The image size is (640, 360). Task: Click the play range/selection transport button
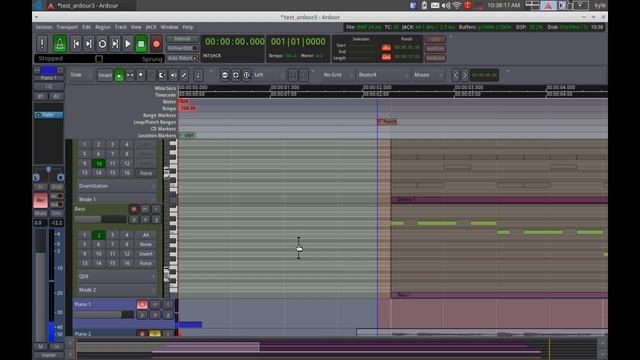115,44
